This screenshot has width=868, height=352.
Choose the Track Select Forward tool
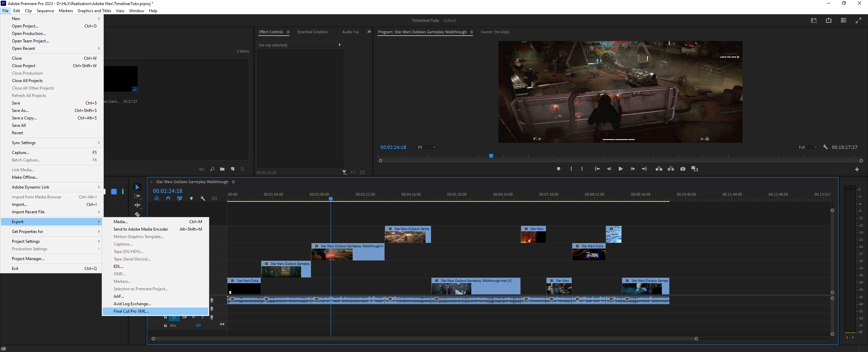coord(137,196)
